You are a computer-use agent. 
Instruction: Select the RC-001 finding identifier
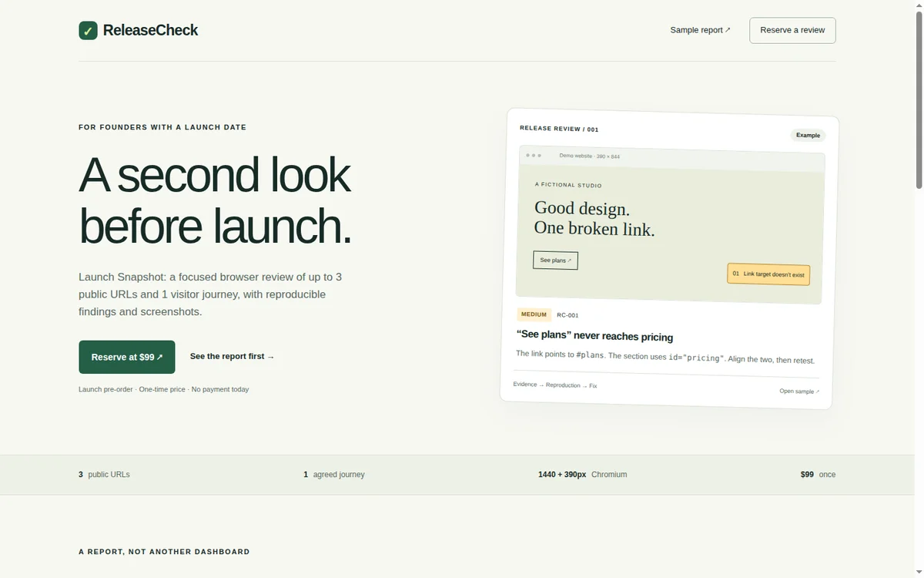(x=567, y=315)
